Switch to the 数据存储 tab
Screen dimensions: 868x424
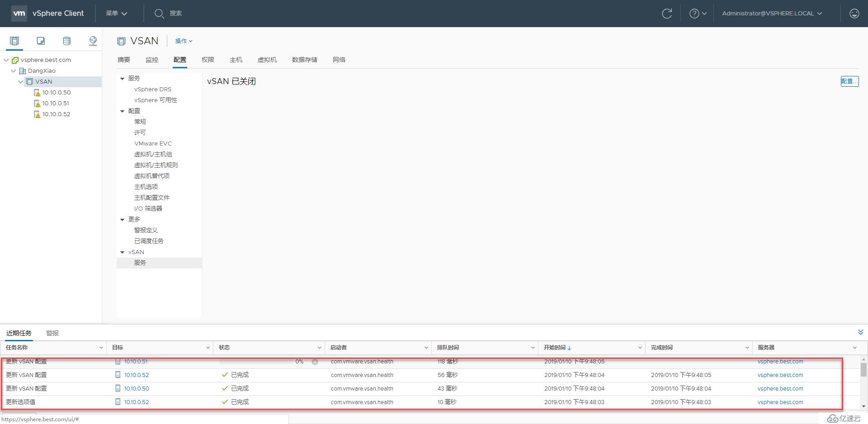point(305,60)
